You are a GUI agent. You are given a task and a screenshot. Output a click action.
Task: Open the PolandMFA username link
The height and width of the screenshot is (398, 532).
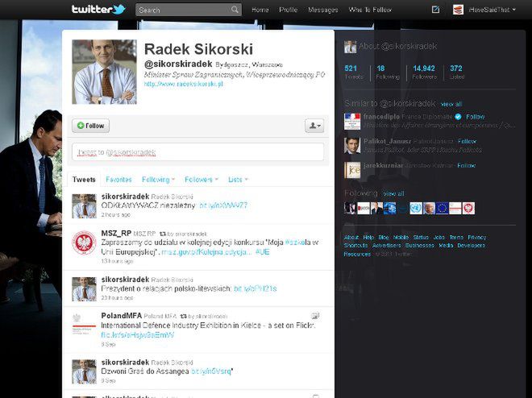click(x=121, y=316)
